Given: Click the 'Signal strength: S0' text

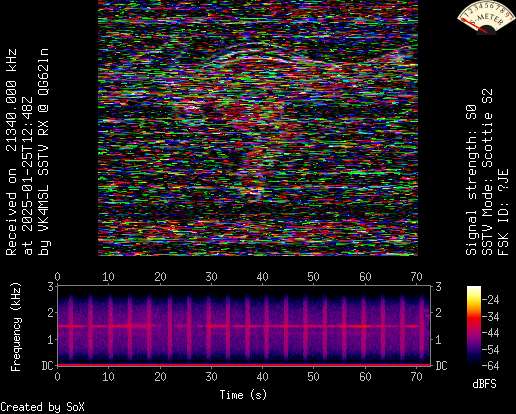Looking at the screenshot, I should (x=471, y=180).
